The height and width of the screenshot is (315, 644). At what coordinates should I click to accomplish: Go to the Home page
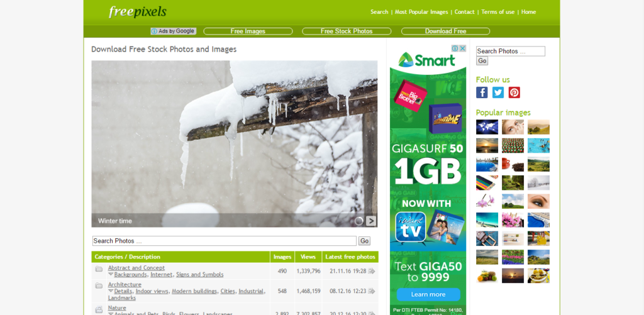pyautogui.click(x=528, y=12)
